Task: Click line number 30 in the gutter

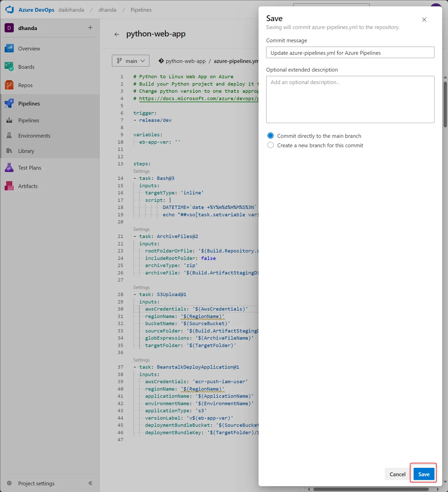Action: tap(120, 309)
